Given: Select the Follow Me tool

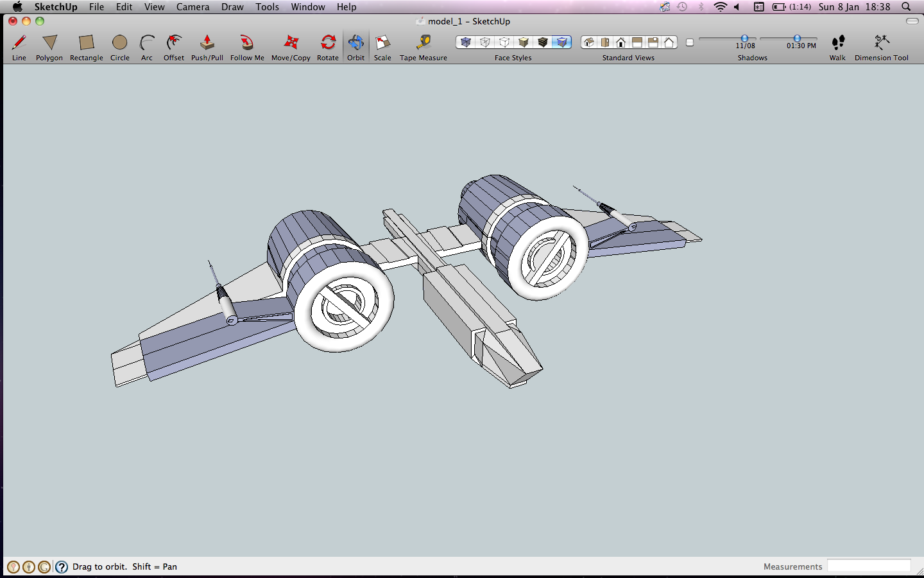Looking at the screenshot, I should (x=246, y=42).
